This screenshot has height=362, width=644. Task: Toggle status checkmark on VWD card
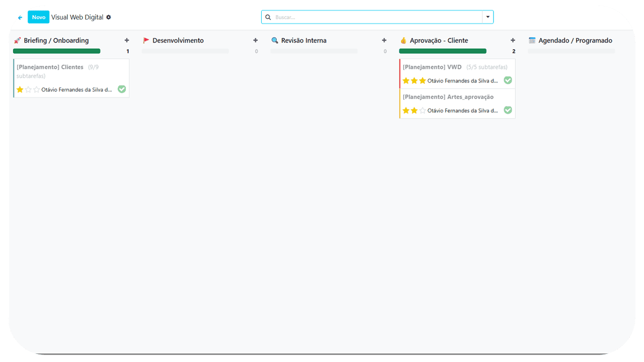(x=508, y=80)
